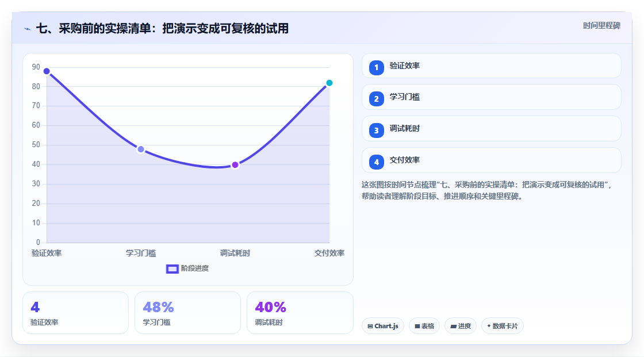This screenshot has height=357, width=644.
Task: Click the number 3 badge for 调试耗时
Action: tap(376, 130)
